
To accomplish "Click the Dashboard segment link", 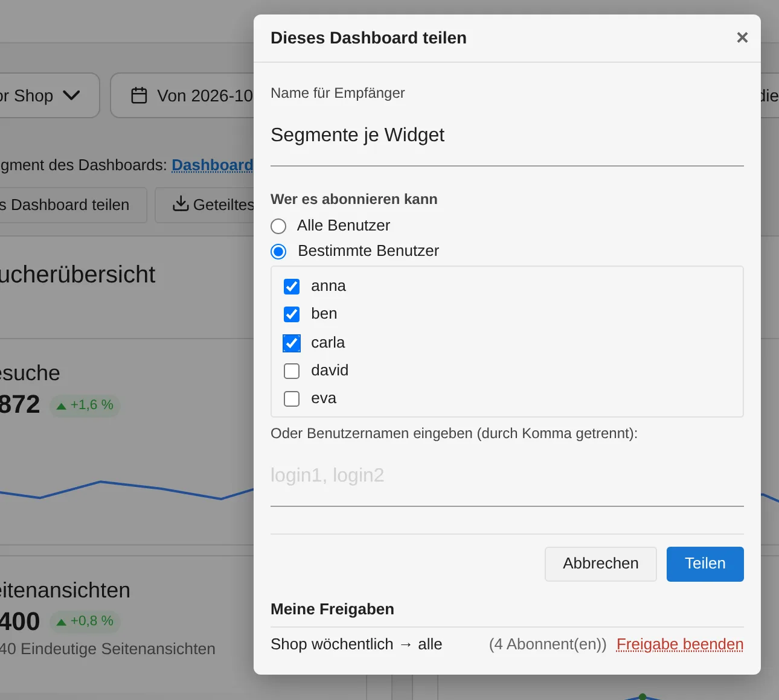I will [x=213, y=165].
